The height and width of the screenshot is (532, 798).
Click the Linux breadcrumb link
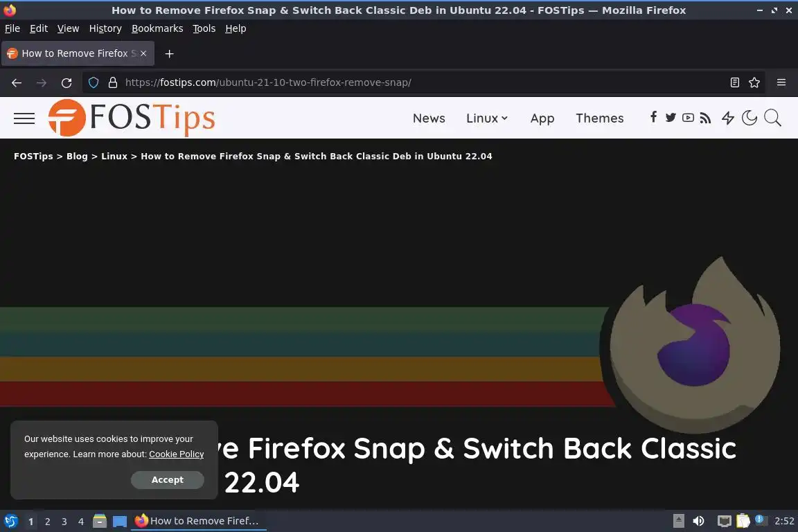tap(114, 157)
